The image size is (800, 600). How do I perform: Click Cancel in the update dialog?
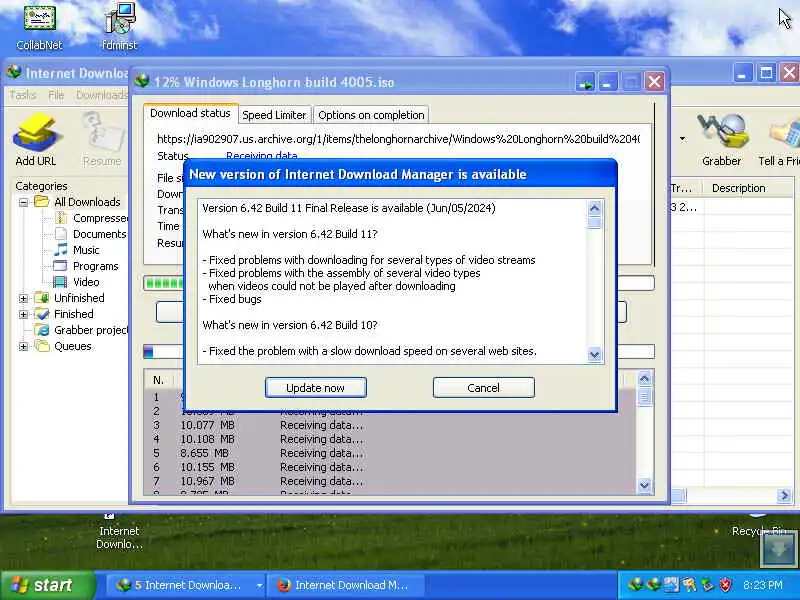[x=484, y=388]
